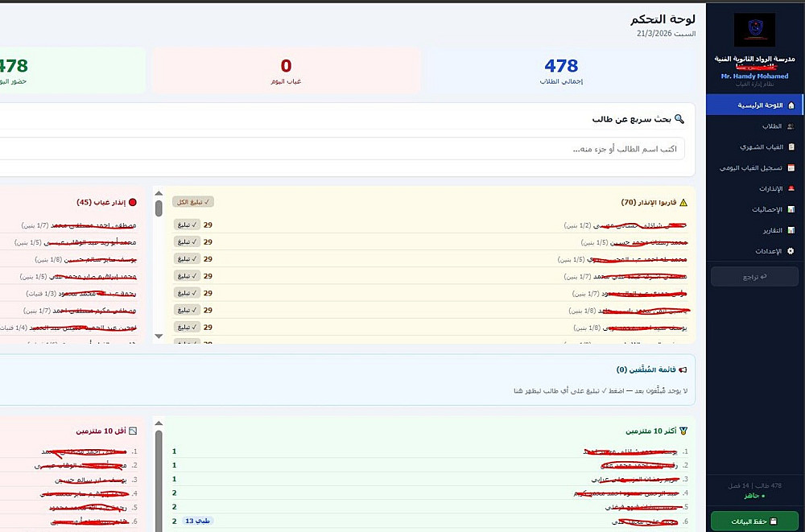Click the تسجيل الغياب اليومي calendar icon
Screen dimensions: 805x532
791,168
